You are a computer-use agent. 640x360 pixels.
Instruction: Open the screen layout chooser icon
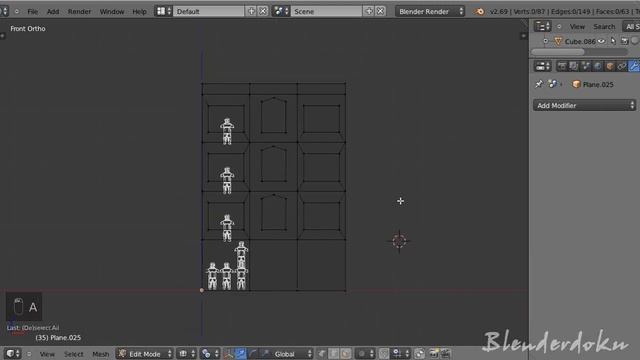pyautogui.click(x=163, y=11)
